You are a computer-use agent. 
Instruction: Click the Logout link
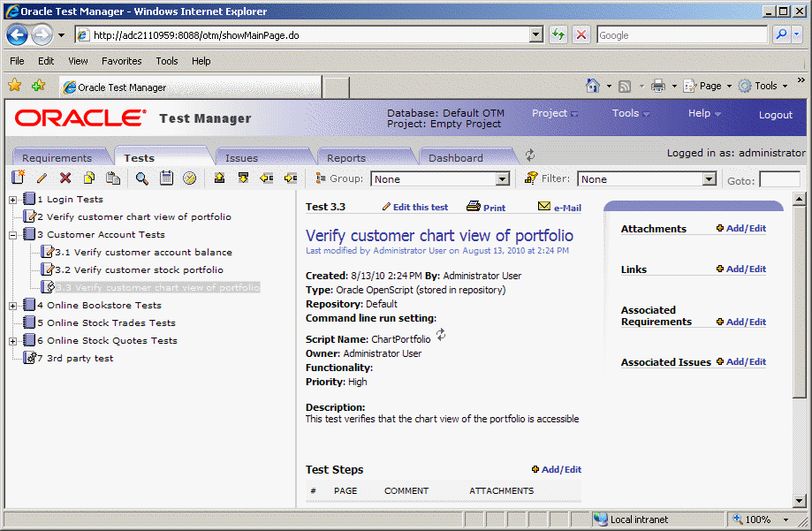point(775,115)
